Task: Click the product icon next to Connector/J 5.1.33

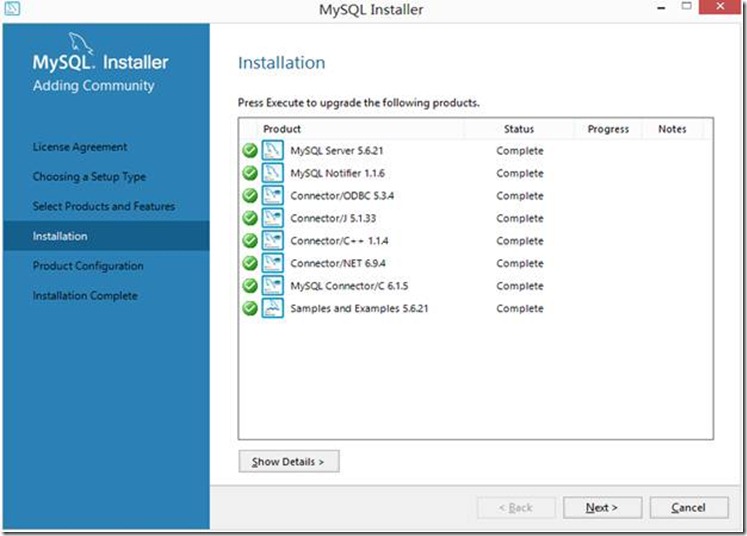Action: pyautogui.click(x=273, y=218)
